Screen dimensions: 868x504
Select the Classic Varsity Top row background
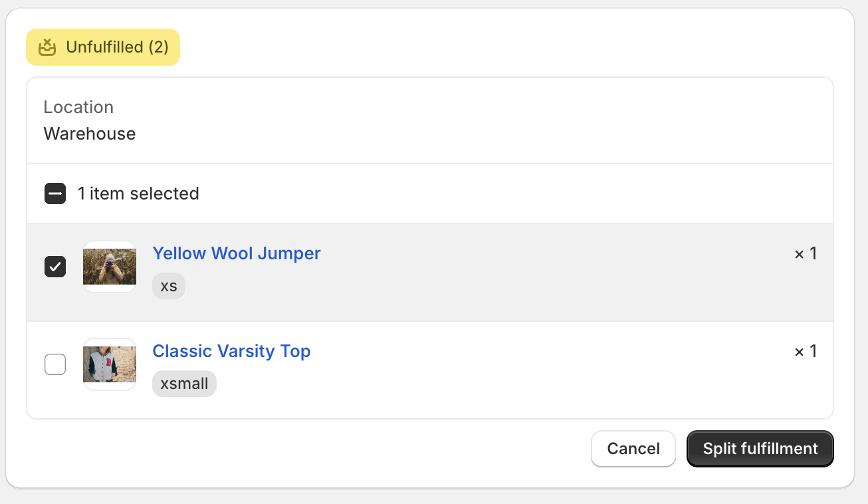pos(430,370)
